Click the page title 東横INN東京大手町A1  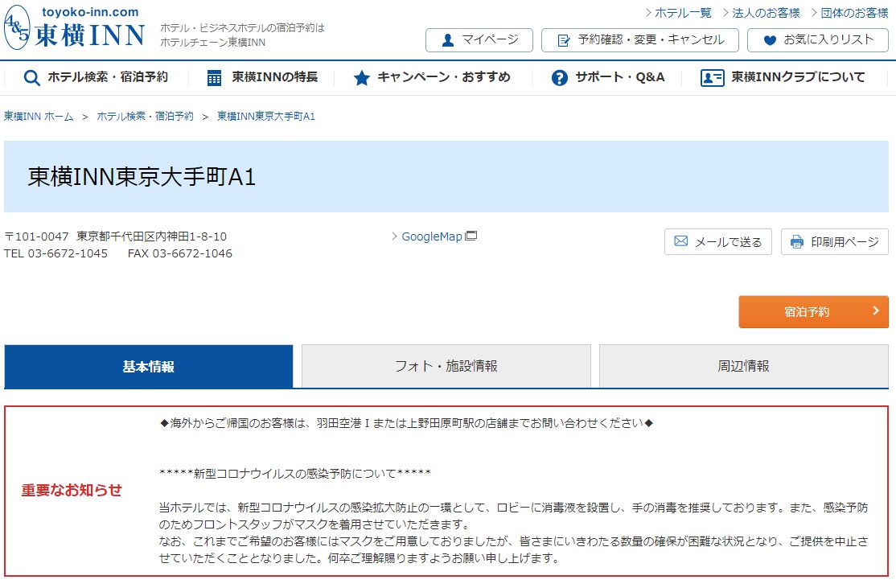142,177
